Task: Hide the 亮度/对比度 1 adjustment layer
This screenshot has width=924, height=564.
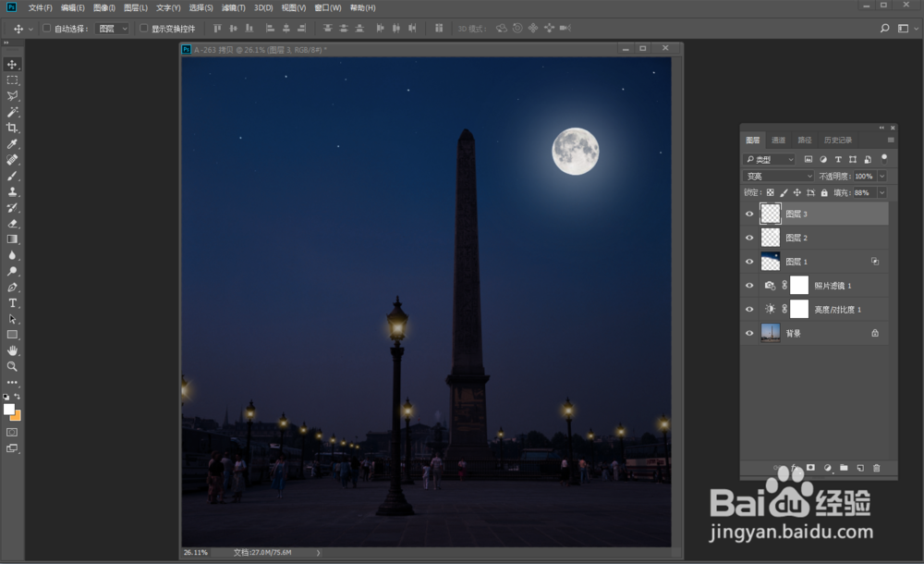Action: pos(749,309)
